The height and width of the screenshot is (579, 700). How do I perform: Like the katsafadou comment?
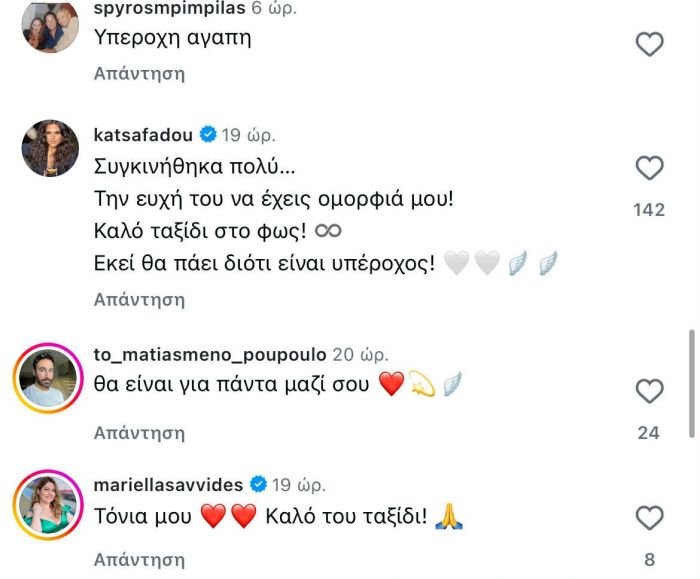[x=650, y=168]
